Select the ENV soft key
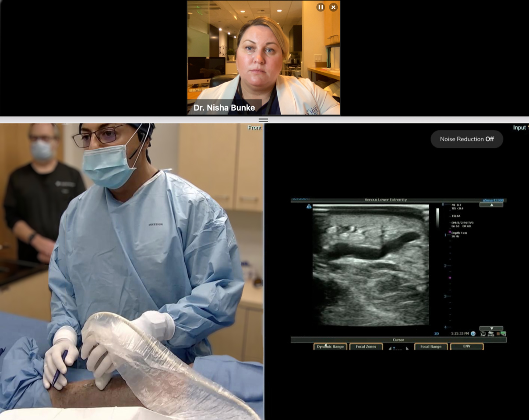Screen dimensions: 529x420 [x=467, y=346]
